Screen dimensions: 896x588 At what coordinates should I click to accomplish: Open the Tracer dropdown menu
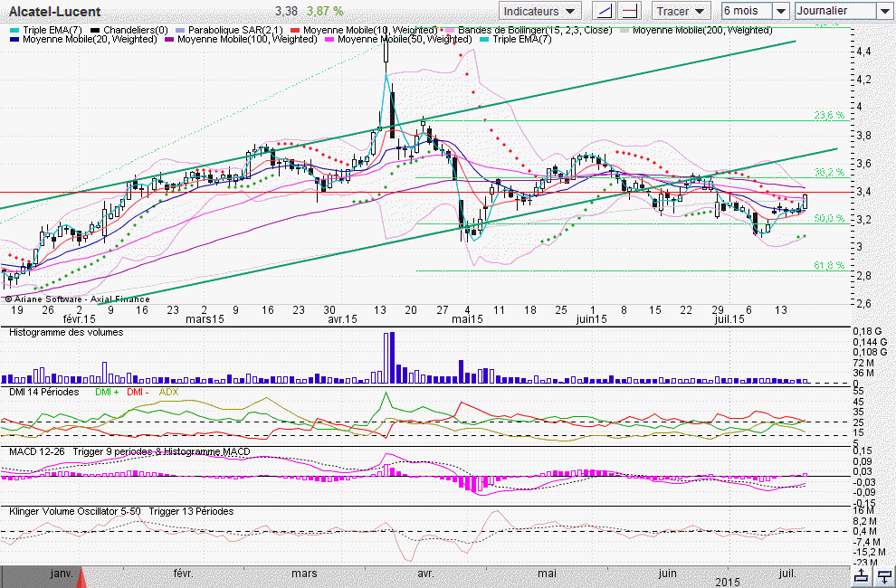click(x=681, y=11)
